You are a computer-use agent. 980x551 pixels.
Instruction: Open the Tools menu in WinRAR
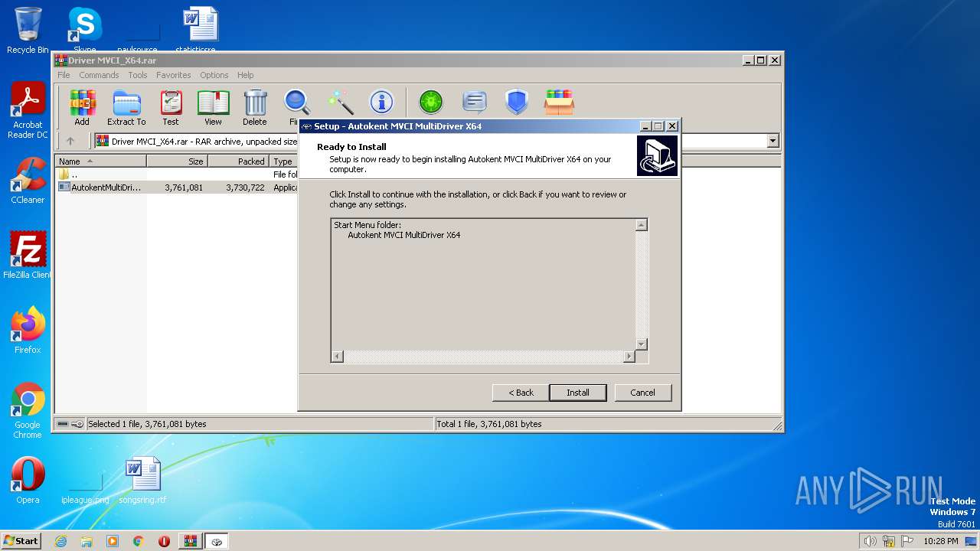pyautogui.click(x=138, y=75)
